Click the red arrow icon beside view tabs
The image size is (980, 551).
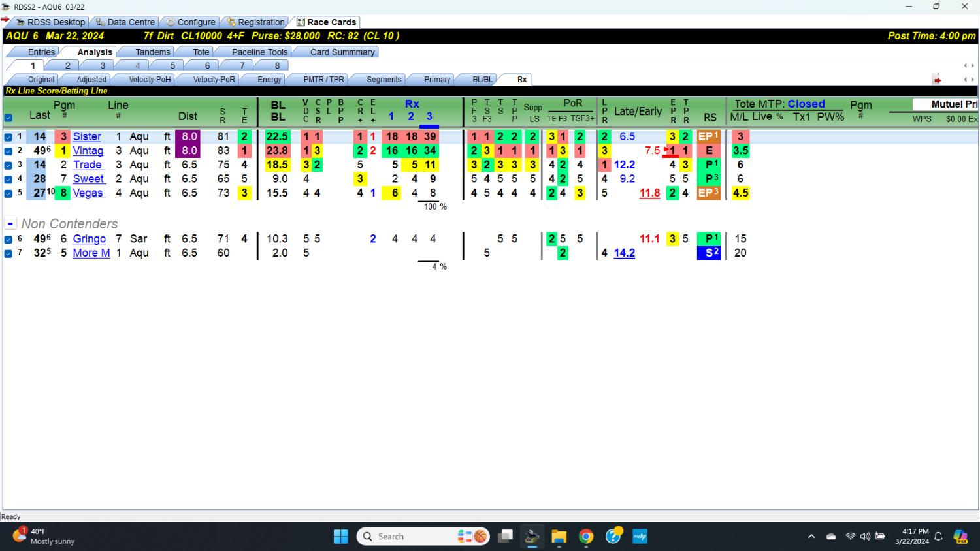pos(937,80)
